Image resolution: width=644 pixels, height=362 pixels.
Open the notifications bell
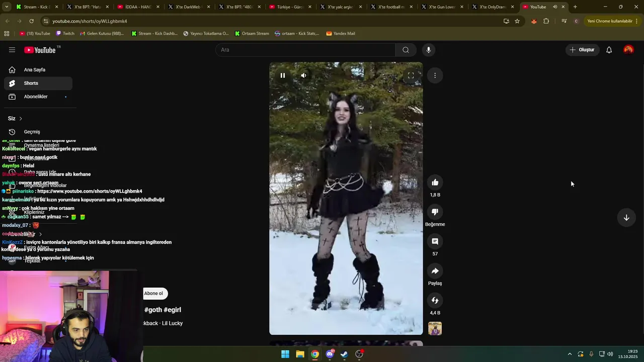pyautogui.click(x=609, y=50)
